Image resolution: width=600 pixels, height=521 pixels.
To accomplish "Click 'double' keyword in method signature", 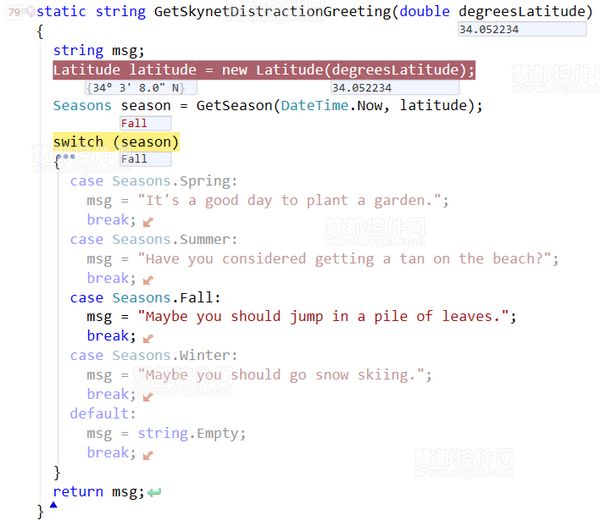I will (x=425, y=11).
